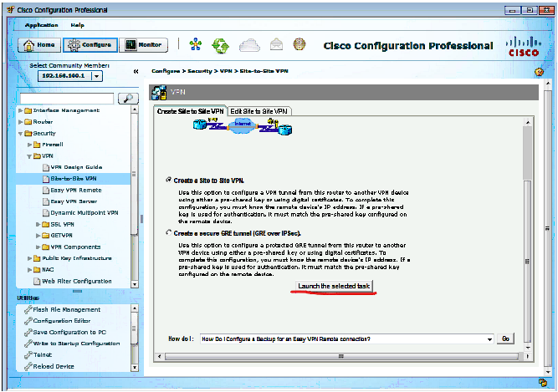Open the Configuration Editor utility
The width and height of the screenshot is (558, 392).
point(62,321)
